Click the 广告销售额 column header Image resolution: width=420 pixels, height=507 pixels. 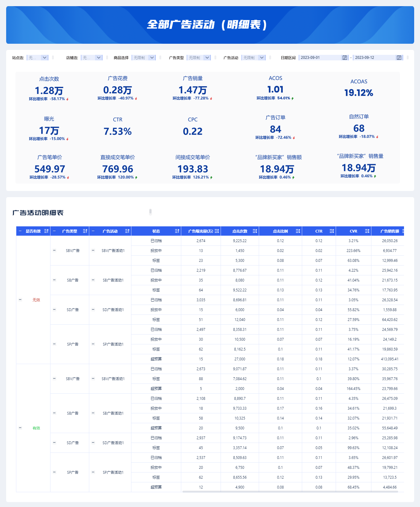388,231
